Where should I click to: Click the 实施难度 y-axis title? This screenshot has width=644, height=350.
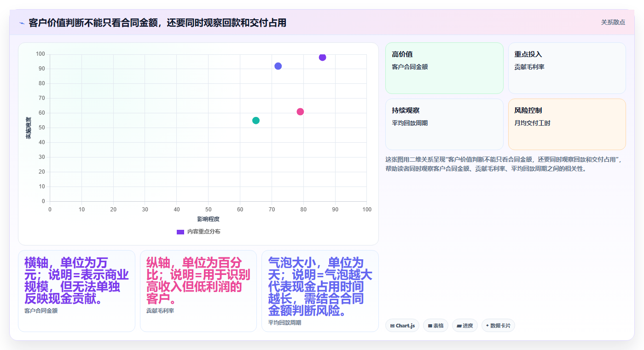29,128
